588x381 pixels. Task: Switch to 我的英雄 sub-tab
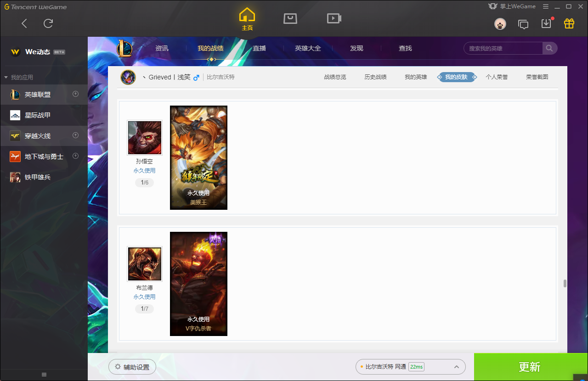click(416, 77)
